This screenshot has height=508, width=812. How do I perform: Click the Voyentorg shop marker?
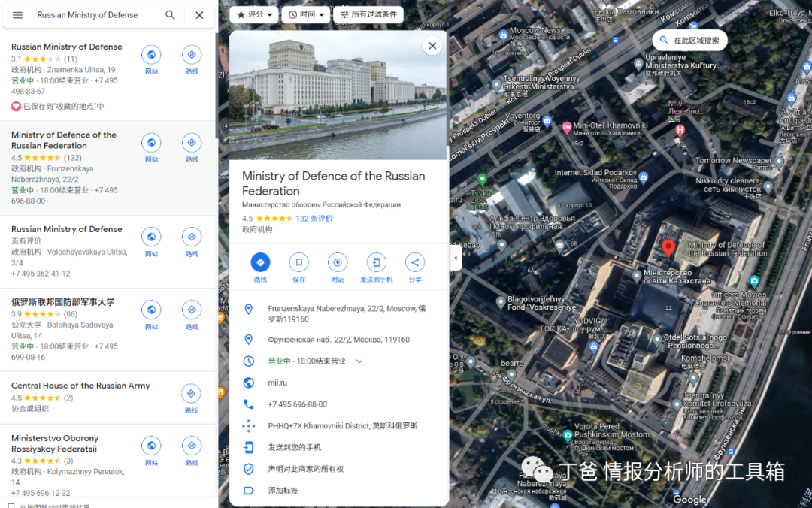click(547, 121)
